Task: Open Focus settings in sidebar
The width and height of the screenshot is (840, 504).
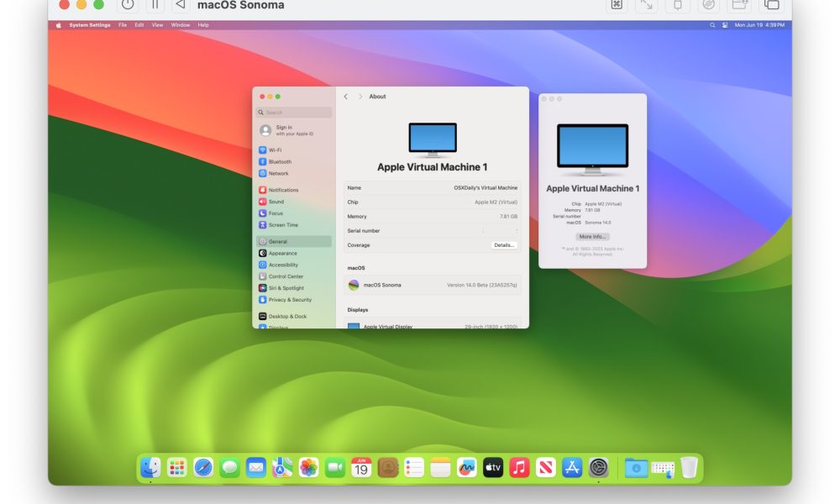Action: [294, 213]
